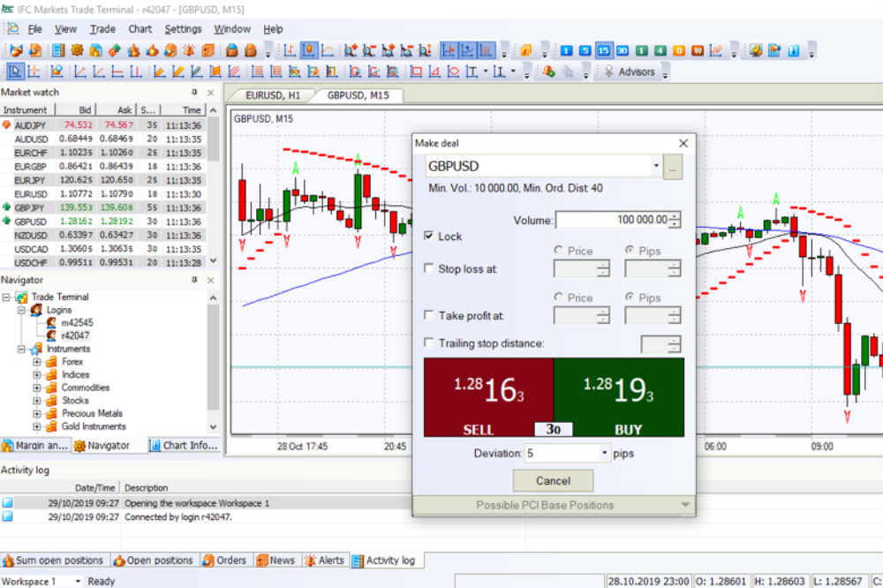The image size is (883, 588).
Task: Open the Workspace 1 dropdown
Action: click(78, 581)
